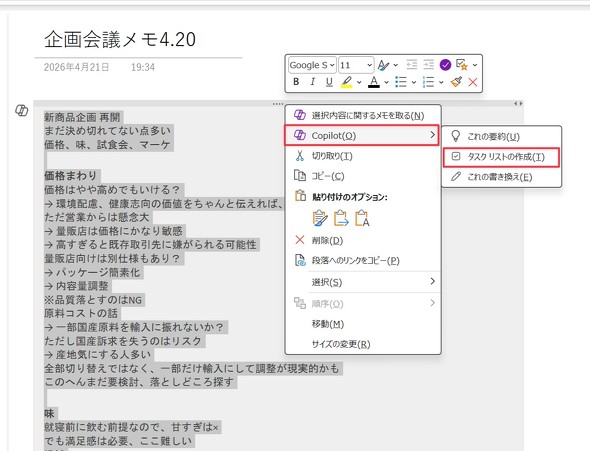
Task: Click the Format Painter brush icon
Action: (456, 82)
